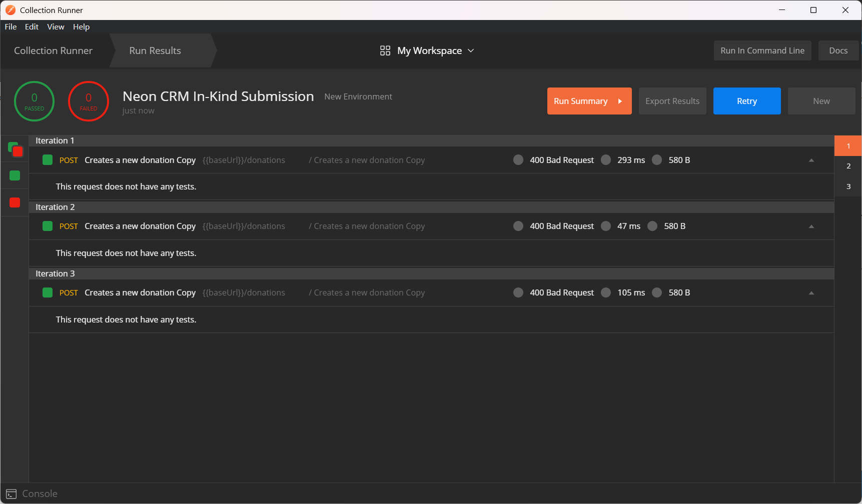The height and width of the screenshot is (504, 862).
Task: Click the green status square in Iteration 1 row
Action: click(x=48, y=160)
